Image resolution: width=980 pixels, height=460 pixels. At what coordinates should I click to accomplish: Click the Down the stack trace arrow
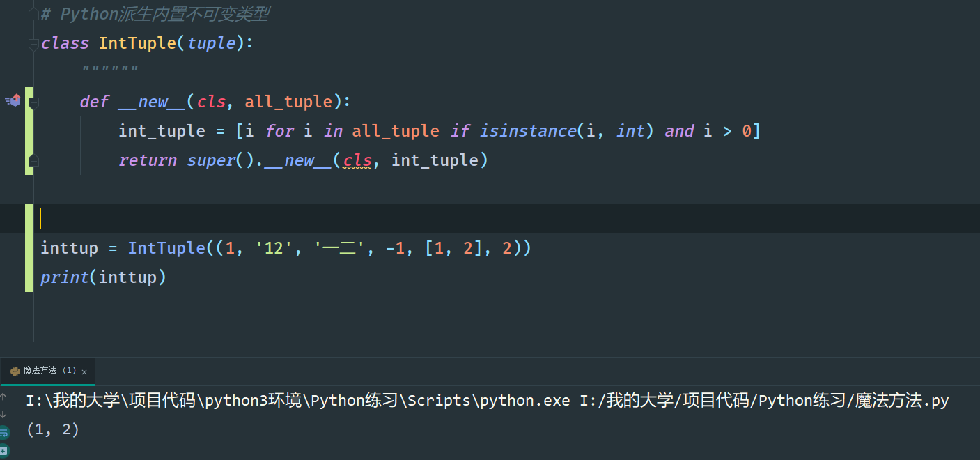(x=3, y=414)
